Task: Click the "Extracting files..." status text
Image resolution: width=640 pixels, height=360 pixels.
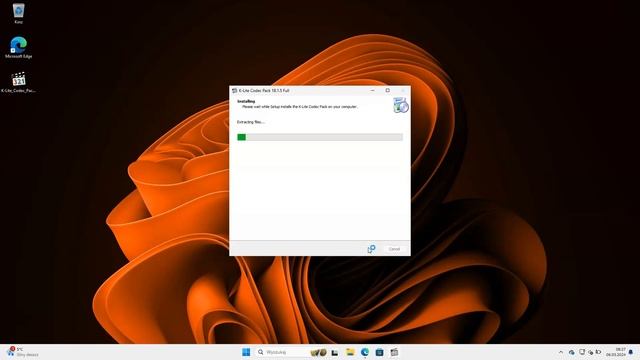Action: [251, 122]
